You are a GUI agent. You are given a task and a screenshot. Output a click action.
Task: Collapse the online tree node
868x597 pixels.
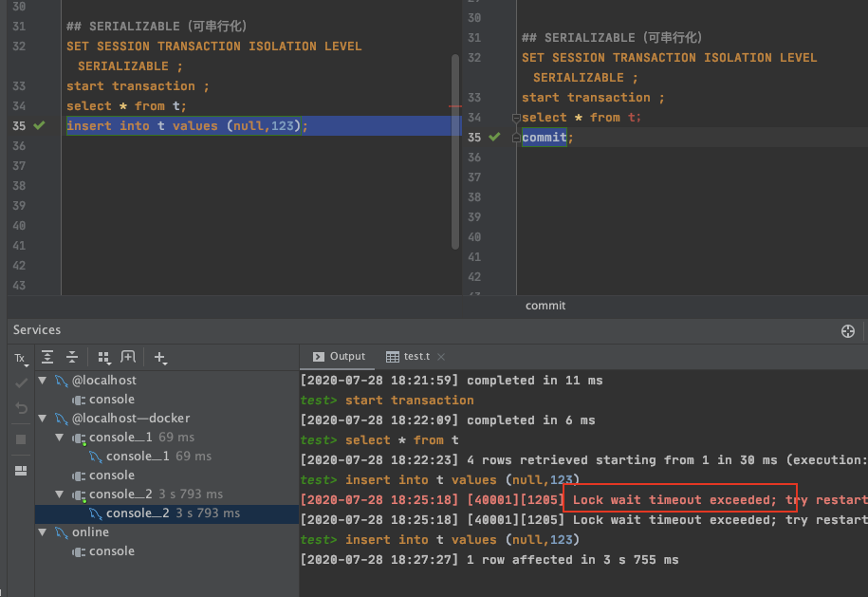coord(43,532)
